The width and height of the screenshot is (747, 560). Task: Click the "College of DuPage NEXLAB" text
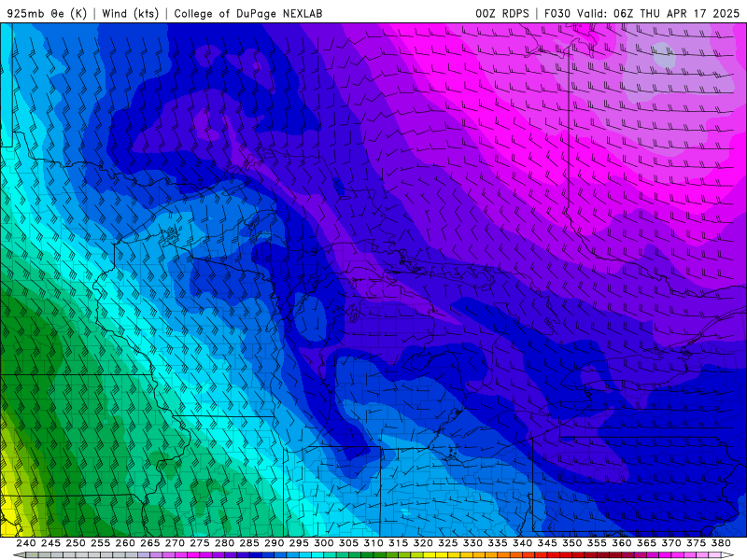click(248, 13)
